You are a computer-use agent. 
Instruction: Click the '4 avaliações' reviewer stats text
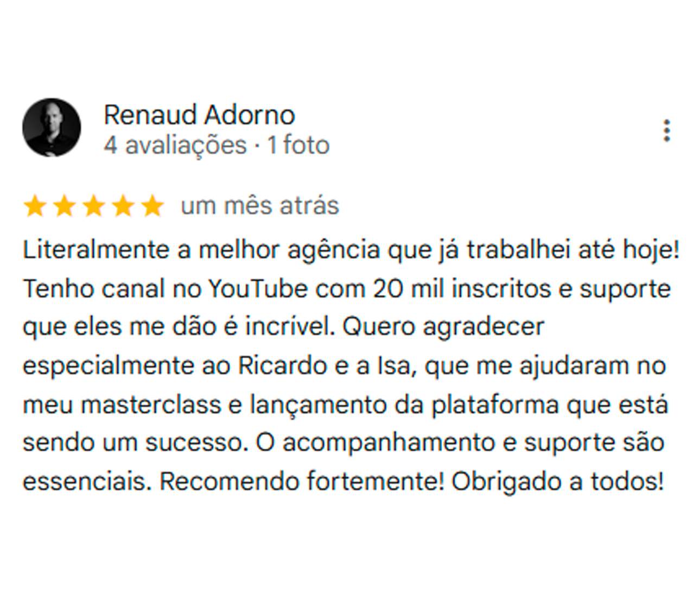(x=175, y=146)
